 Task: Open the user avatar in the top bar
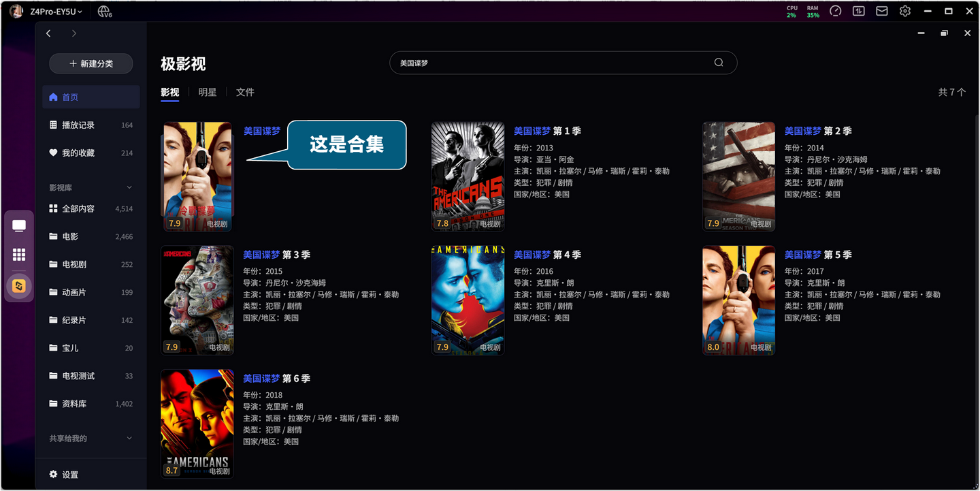click(16, 11)
